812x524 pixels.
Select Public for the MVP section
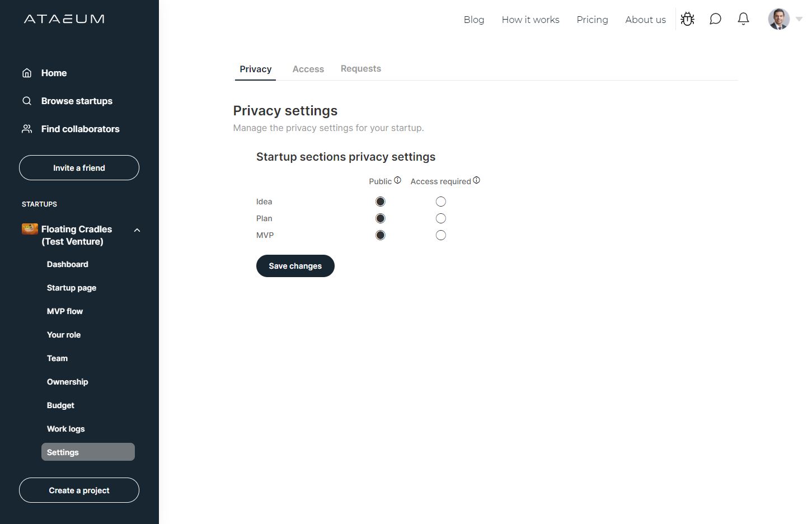[x=381, y=235]
